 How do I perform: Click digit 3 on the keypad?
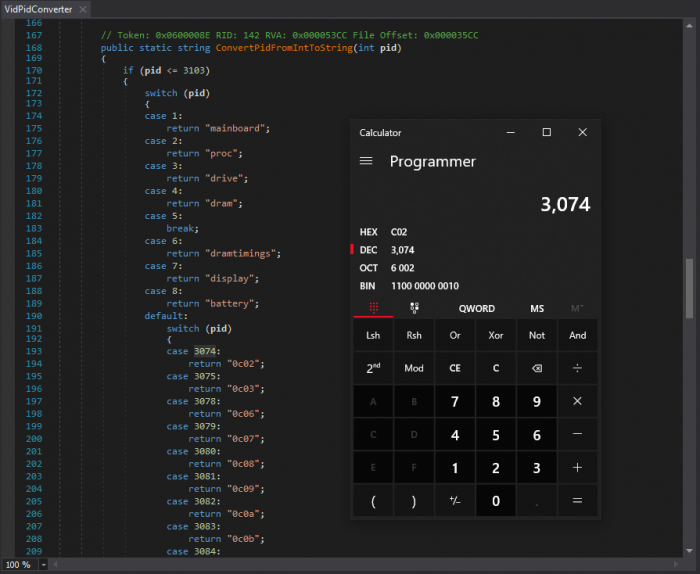[537, 468]
